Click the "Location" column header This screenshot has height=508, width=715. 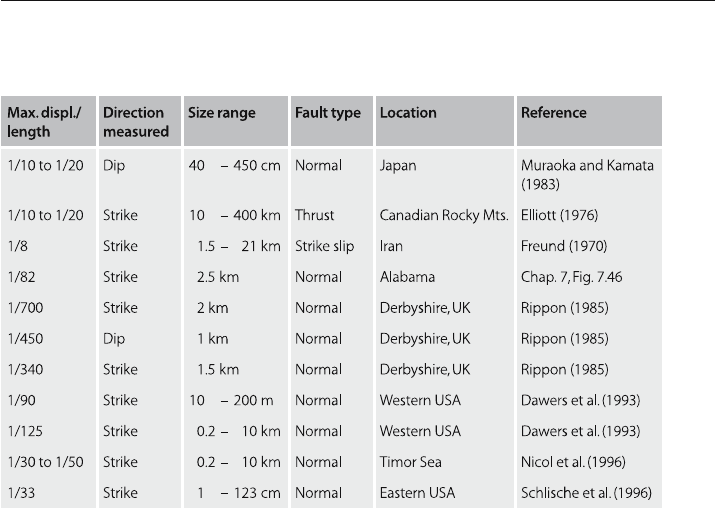point(445,121)
